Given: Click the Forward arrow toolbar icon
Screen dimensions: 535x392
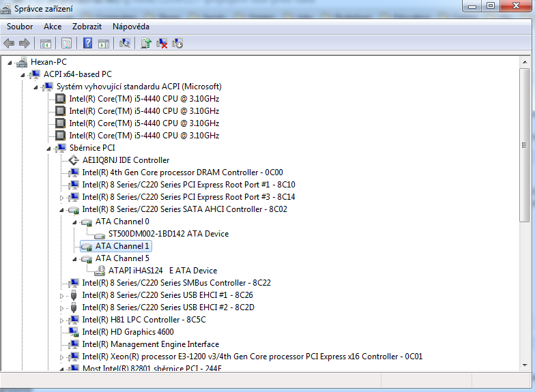Looking at the screenshot, I should pyautogui.click(x=25, y=44).
